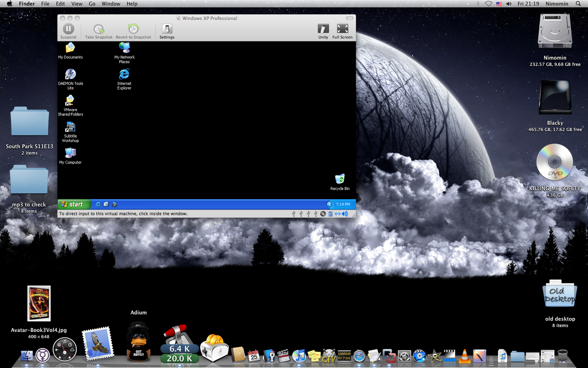Click Finder icon in the Dock
Image resolution: width=588 pixels, height=368 pixels.
[26, 355]
